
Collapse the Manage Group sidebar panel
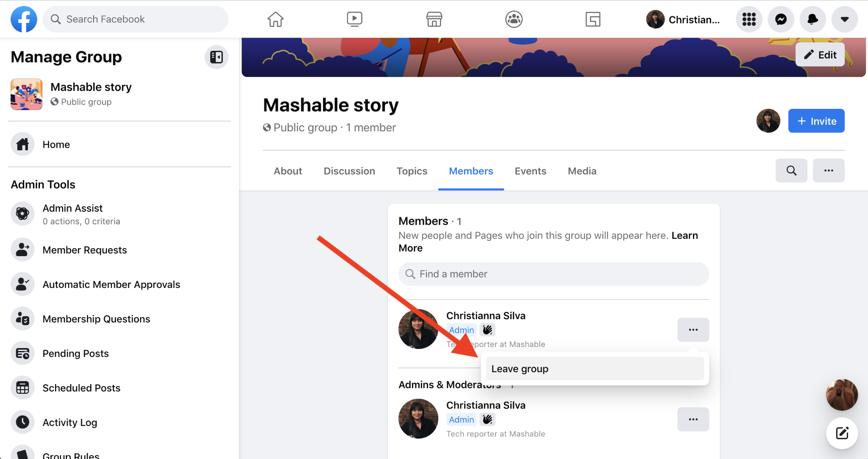(x=216, y=57)
